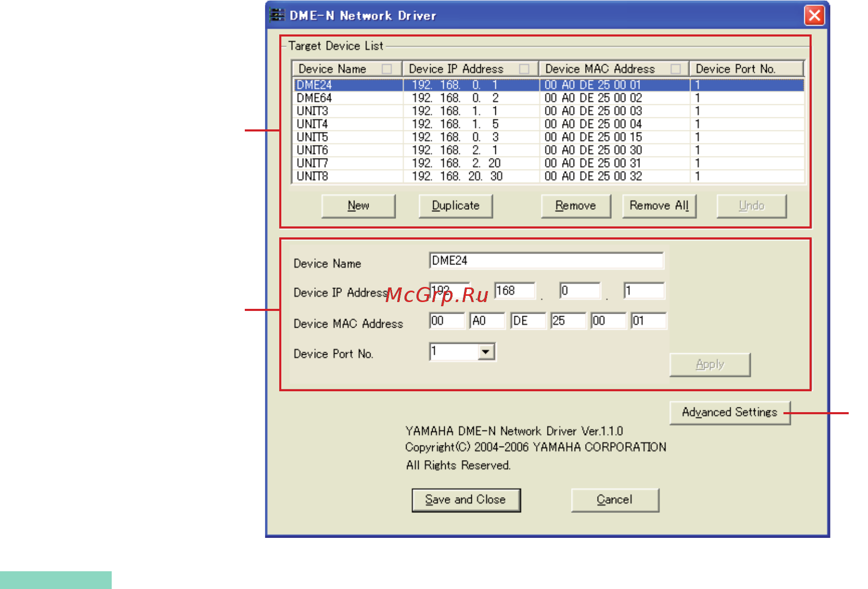Viewport: 868px width, 589px height.
Task: Click the Undo button
Action: coord(752,206)
